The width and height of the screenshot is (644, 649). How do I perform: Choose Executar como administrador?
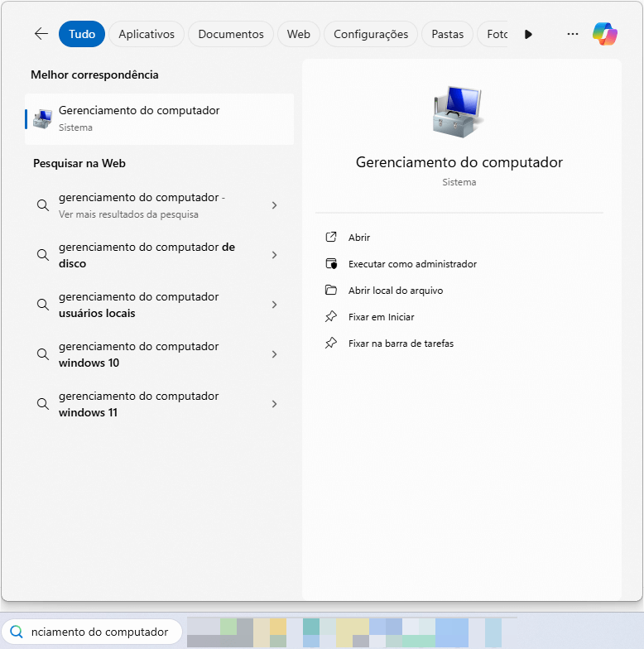412,263
